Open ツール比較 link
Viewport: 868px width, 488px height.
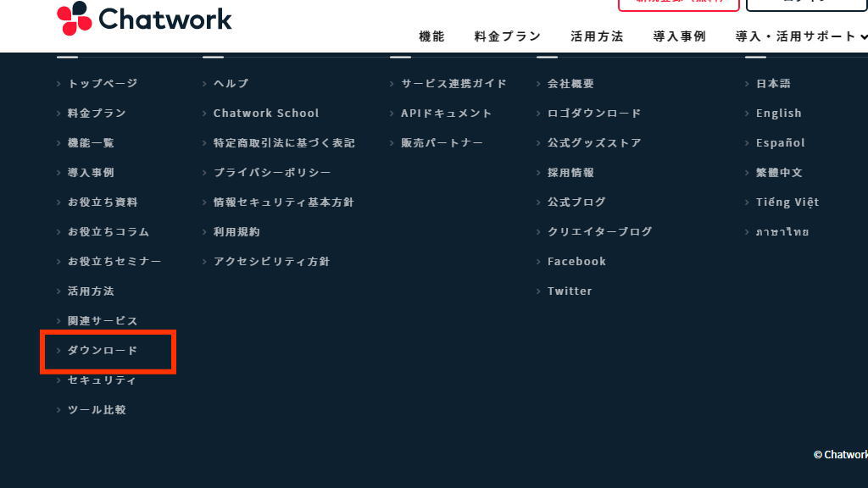click(97, 410)
